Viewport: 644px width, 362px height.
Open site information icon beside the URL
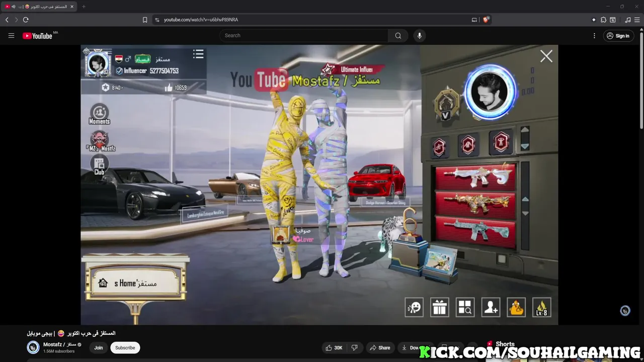point(157,20)
